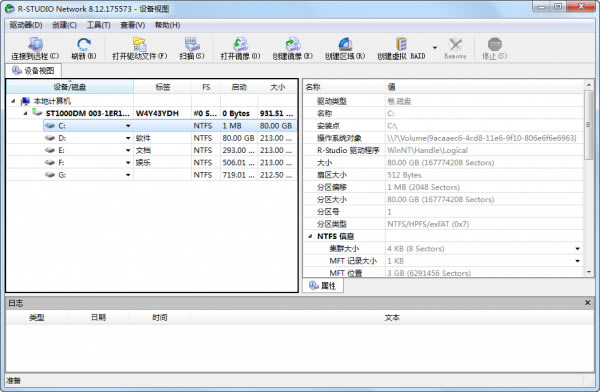Select the Device View tab

coord(33,70)
